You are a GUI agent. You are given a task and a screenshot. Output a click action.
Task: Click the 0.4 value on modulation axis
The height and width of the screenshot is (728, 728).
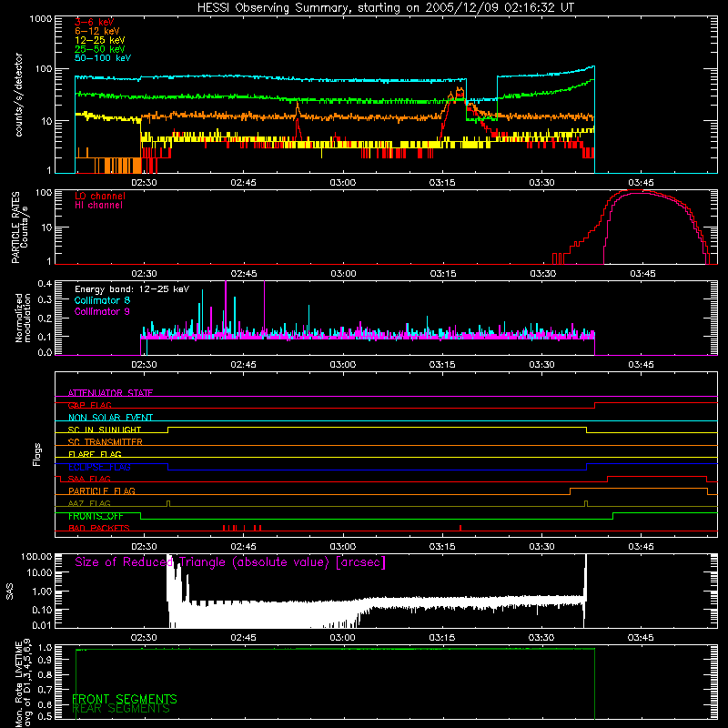45,283
